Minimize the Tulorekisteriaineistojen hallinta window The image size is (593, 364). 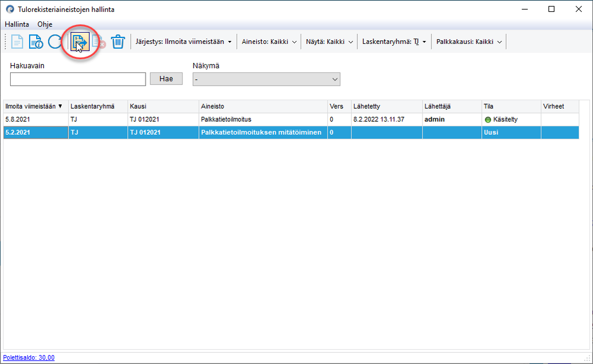tap(525, 9)
